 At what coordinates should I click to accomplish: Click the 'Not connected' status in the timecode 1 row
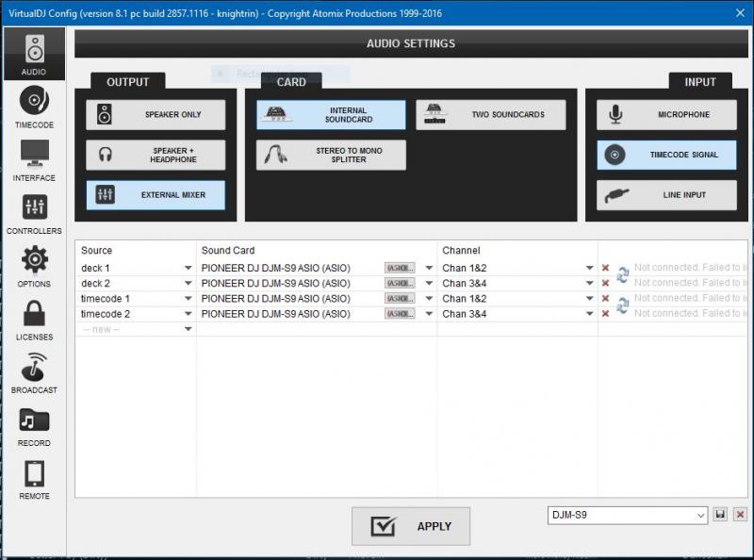click(x=691, y=298)
